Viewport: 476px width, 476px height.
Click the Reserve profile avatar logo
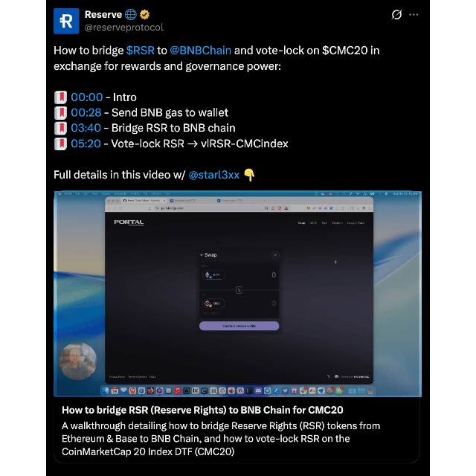tap(66, 21)
